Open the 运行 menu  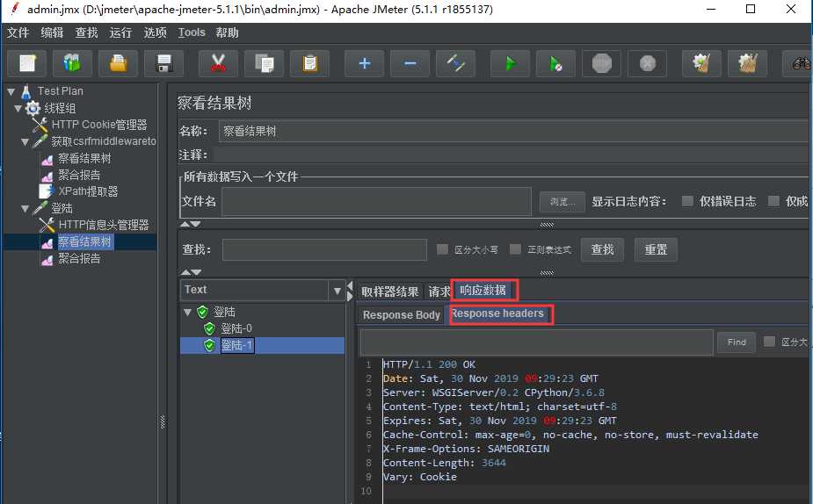point(120,32)
